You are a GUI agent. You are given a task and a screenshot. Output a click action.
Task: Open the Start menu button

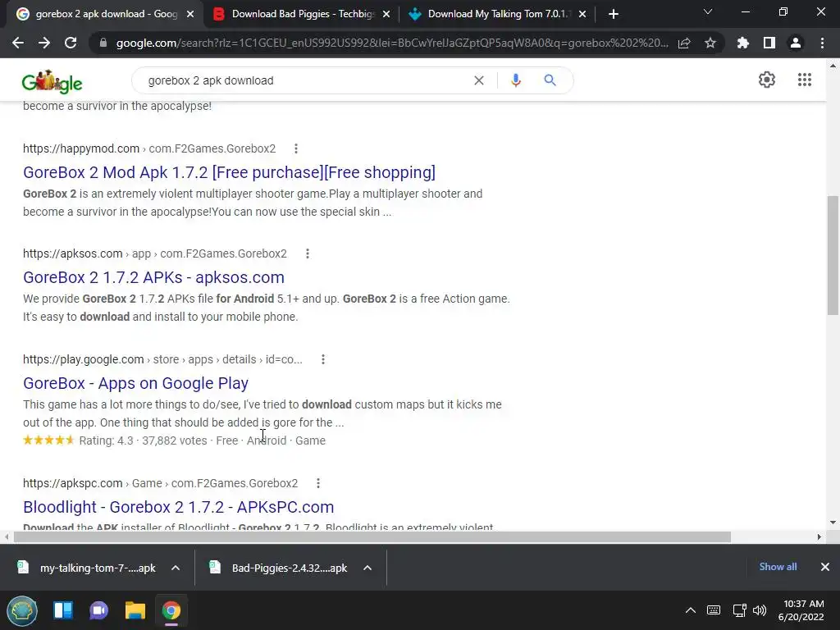pyautogui.click(x=22, y=610)
